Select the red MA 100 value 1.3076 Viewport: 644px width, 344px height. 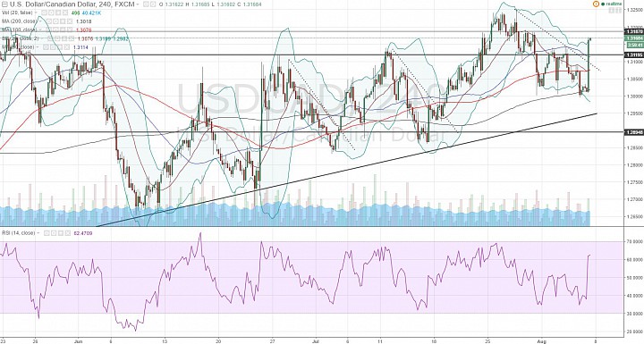(84, 30)
